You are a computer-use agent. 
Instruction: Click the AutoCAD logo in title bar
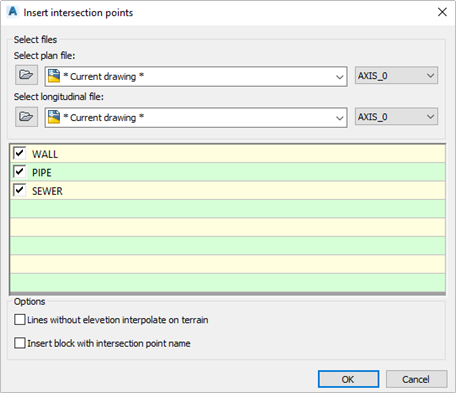pyautogui.click(x=13, y=12)
